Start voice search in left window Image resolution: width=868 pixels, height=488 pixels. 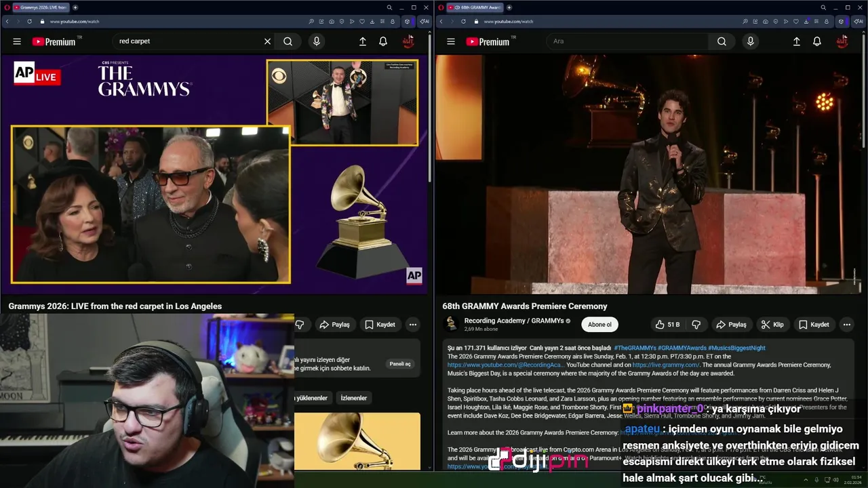[x=316, y=41]
